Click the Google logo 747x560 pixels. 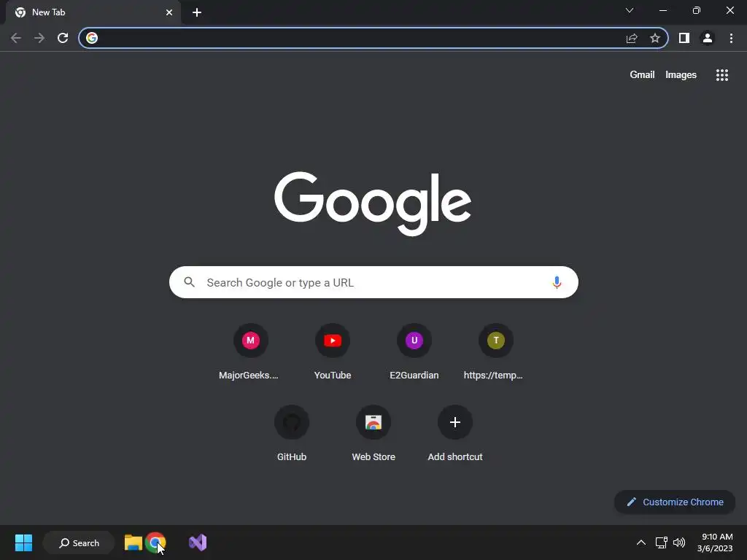tap(373, 204)
